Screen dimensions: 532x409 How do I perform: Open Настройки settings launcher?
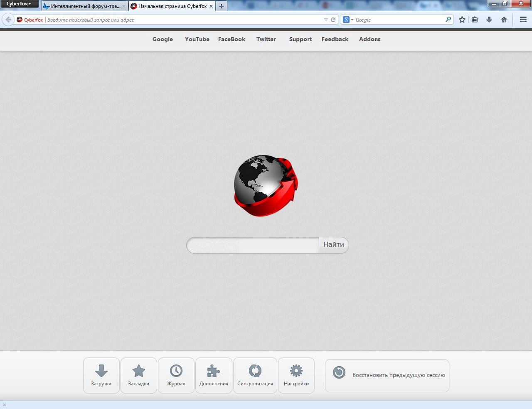[x=296, y=375]
